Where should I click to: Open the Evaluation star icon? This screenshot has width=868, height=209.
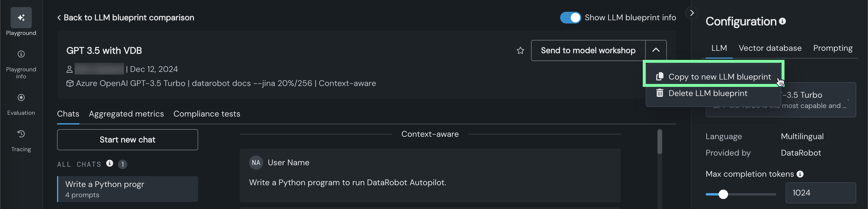pyautogui.click(x=21, y=97)
